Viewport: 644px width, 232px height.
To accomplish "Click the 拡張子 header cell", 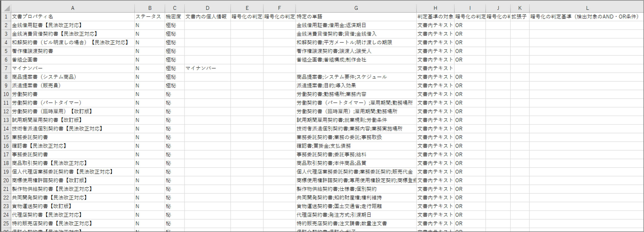I will point(520,17).
